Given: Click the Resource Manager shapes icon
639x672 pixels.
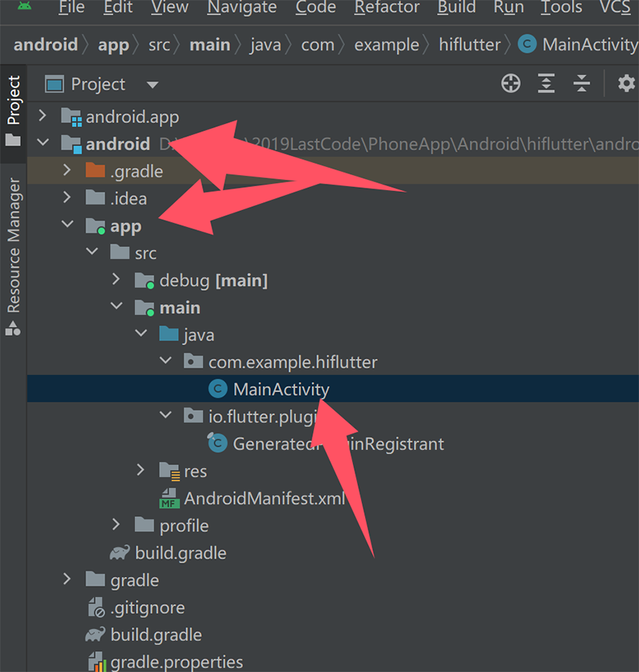Looking at the screenshot, I should [13, 328].
